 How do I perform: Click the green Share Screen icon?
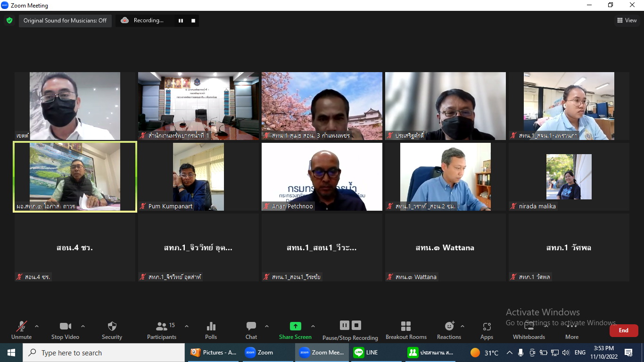[295, 326]
